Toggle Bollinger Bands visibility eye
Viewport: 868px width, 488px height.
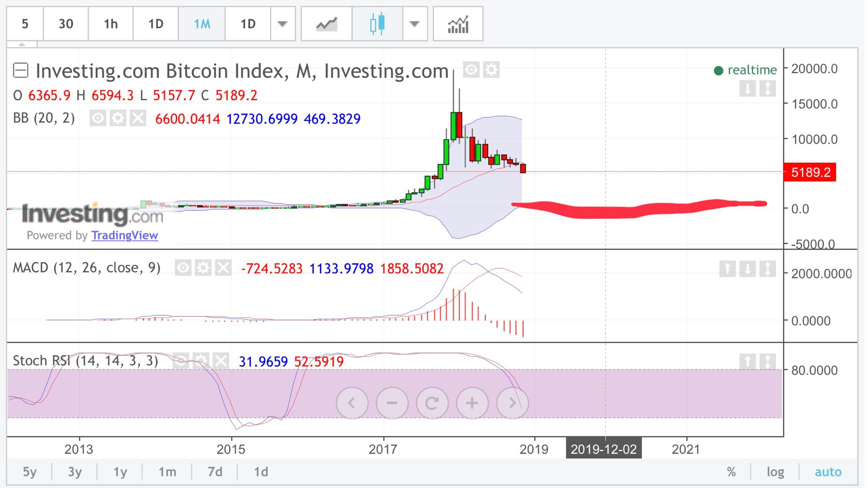98,118
